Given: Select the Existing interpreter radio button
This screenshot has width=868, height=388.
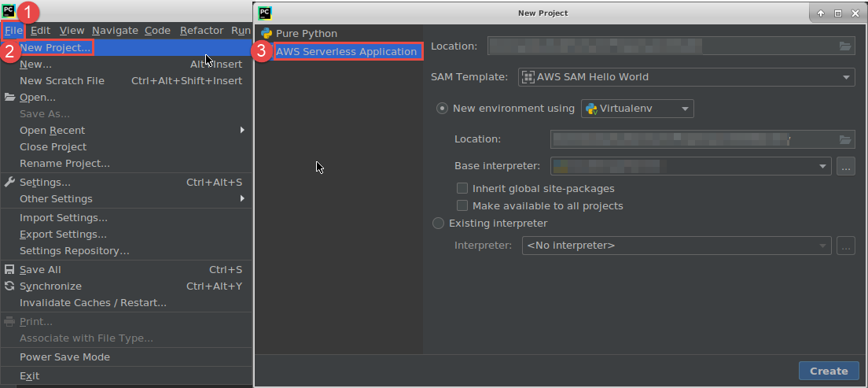Looking at the screenshot, I should point(439,224).
